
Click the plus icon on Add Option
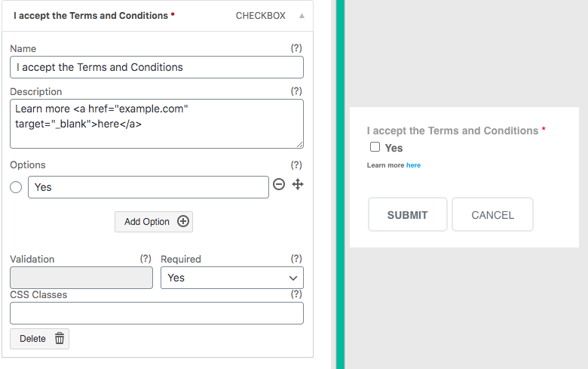[183, 221]
